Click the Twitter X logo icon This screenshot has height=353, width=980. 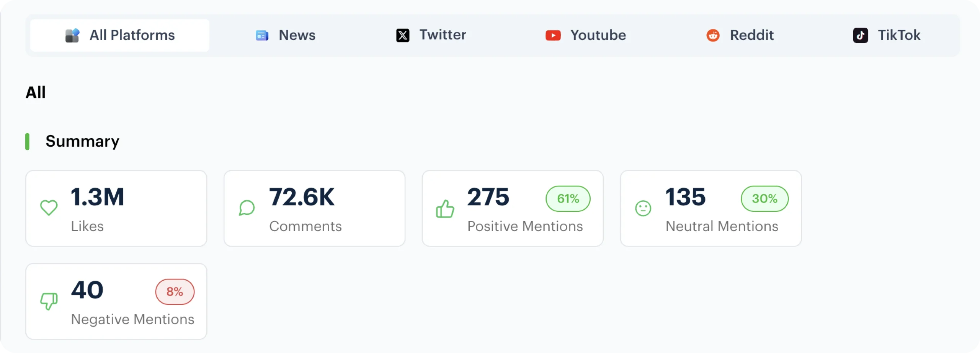403,36
